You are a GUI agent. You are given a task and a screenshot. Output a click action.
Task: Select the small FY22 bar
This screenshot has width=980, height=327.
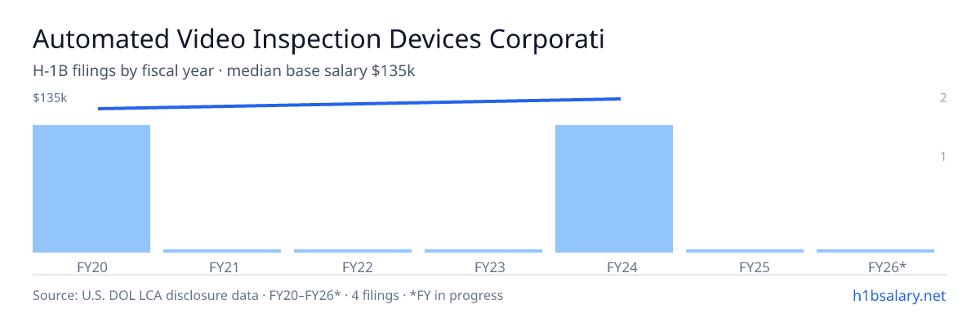(353, 251)
